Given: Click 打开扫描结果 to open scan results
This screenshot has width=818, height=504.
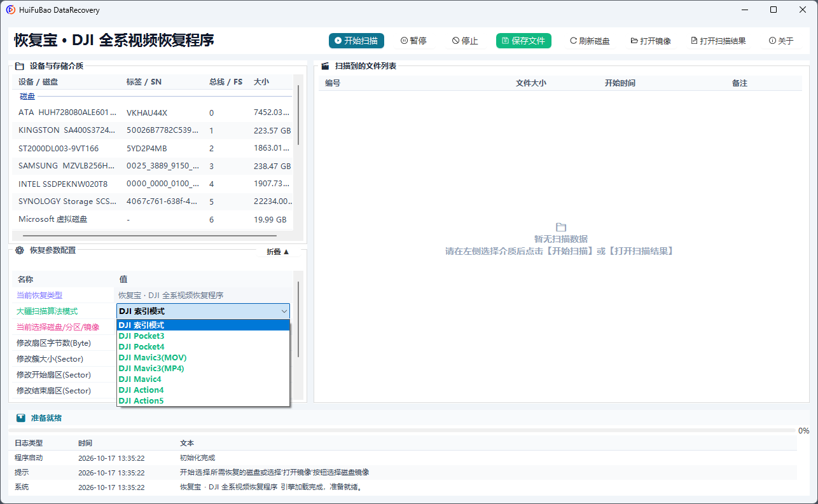Looking at the screenshot, I should point(718,41).
